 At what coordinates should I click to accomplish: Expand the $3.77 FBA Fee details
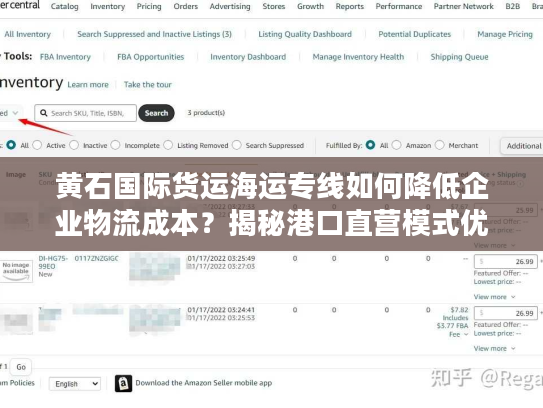pyautogui.click(x=459, y=334)
